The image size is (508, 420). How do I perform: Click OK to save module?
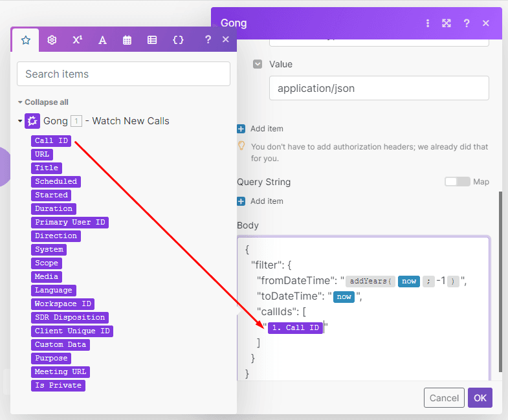click(480, 398)
